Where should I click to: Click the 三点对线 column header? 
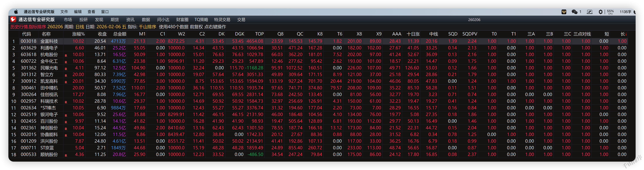[x=582, y=34]
